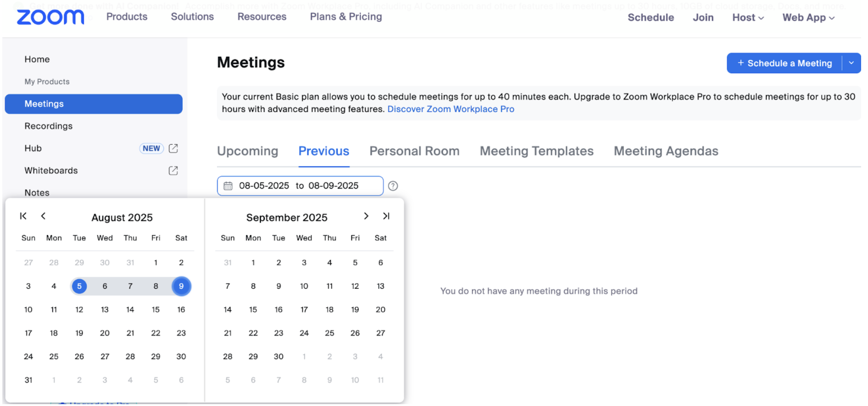Open Hub external link icon
Viewport: 868px width, 406px height.
173,148
